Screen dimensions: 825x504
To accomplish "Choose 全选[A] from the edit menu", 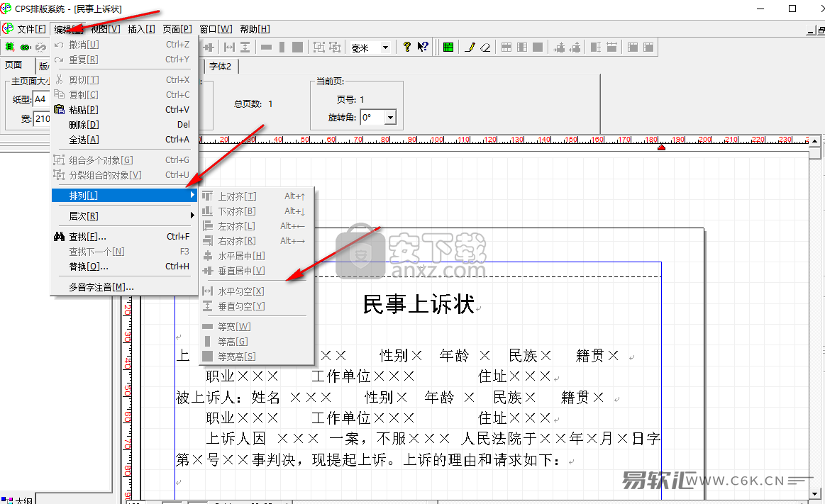I will (x=124, y=139).
